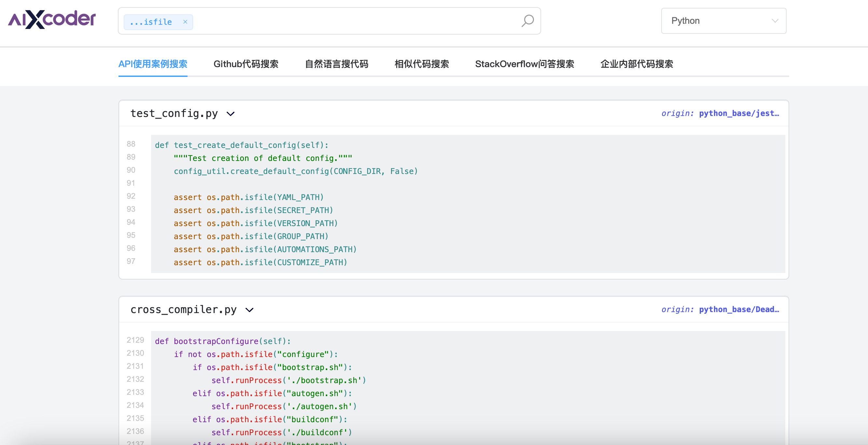The image size is (868, 445).
Task: Click the × inside the keyword chip
Action: [x=185, y=22]
